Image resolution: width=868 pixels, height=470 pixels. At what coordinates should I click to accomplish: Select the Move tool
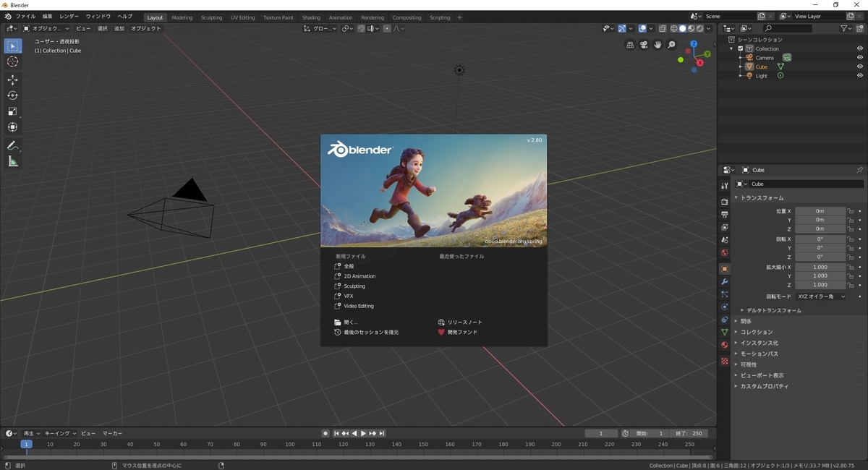pos(12,80)
